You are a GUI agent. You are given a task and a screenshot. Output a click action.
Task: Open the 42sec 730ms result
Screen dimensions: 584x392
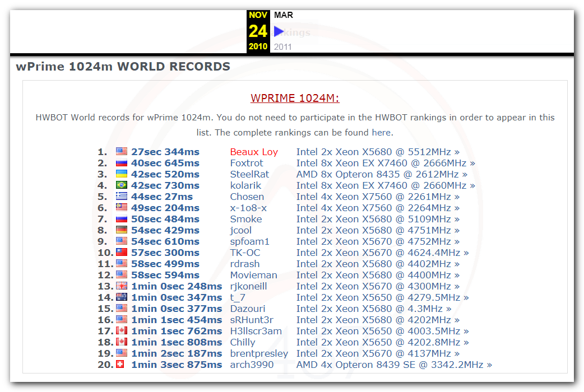[165, 185]
